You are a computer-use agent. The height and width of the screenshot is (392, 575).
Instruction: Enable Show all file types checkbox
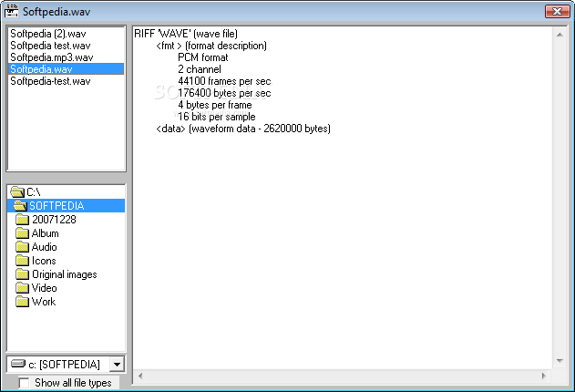25,383
